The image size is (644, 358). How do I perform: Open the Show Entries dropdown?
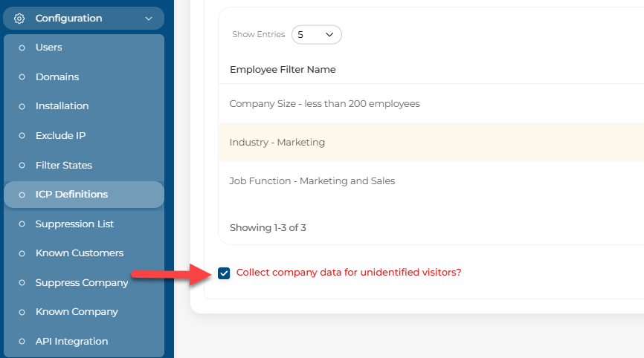click(x=316, y=34)
